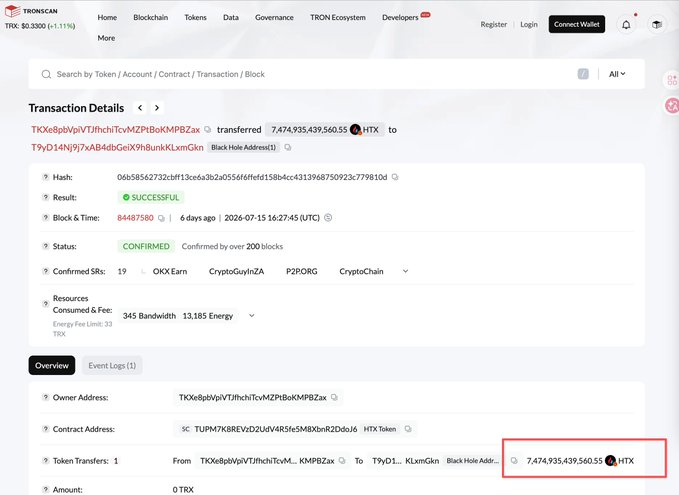Open block 84487580 link
Screen dimensions: 679x495
coord(135,218)
